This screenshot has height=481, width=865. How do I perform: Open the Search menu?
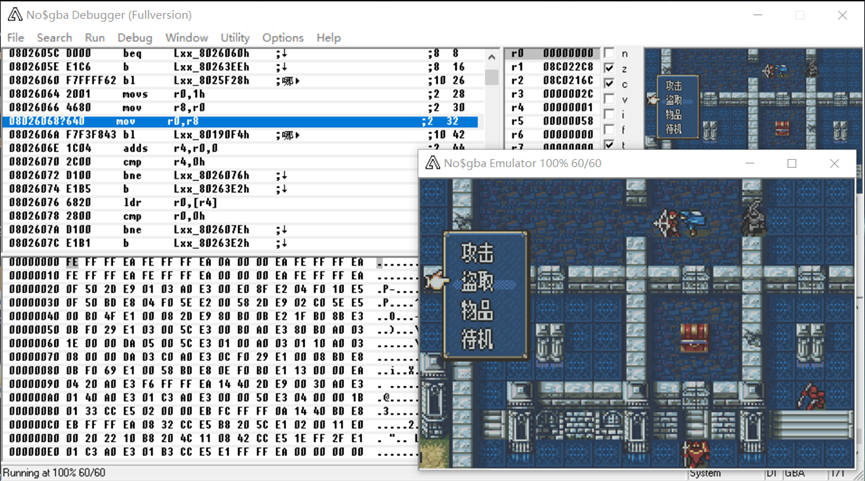[54, 38]
